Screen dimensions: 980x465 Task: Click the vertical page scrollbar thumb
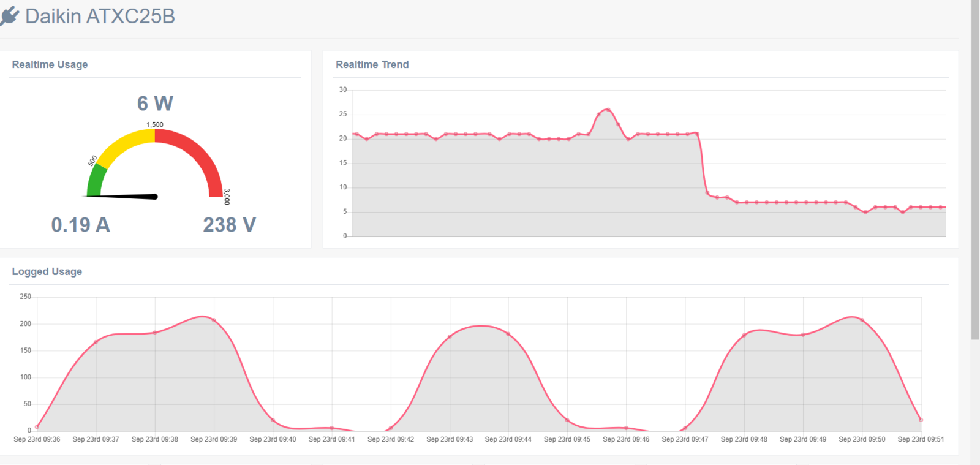coord(975,170)
